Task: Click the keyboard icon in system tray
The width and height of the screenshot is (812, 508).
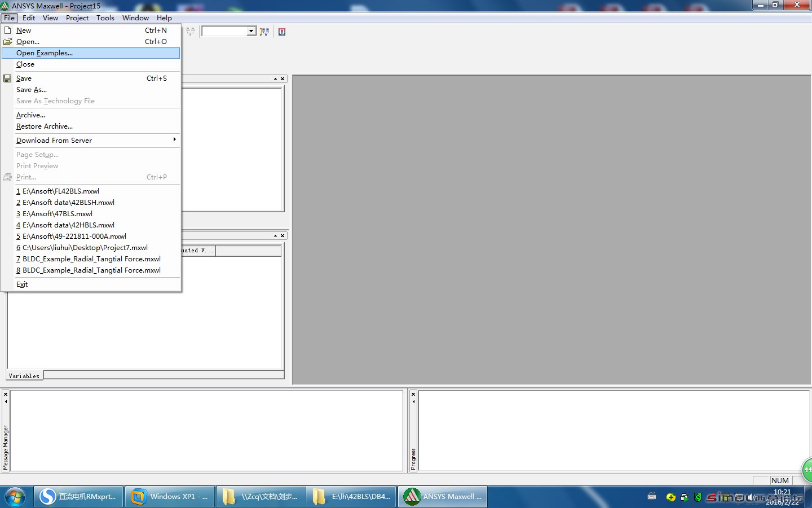Action: tap(652, 497)
